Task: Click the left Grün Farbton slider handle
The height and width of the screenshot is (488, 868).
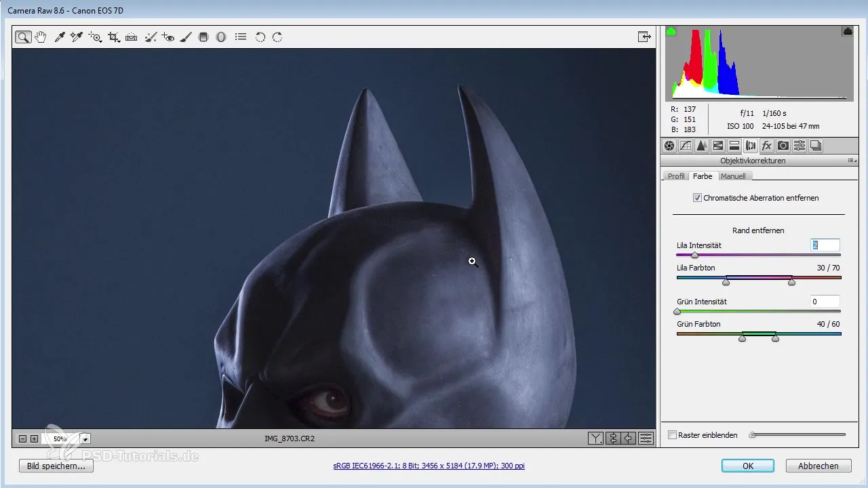Action: pyautogui.click(x=743, y=338)
